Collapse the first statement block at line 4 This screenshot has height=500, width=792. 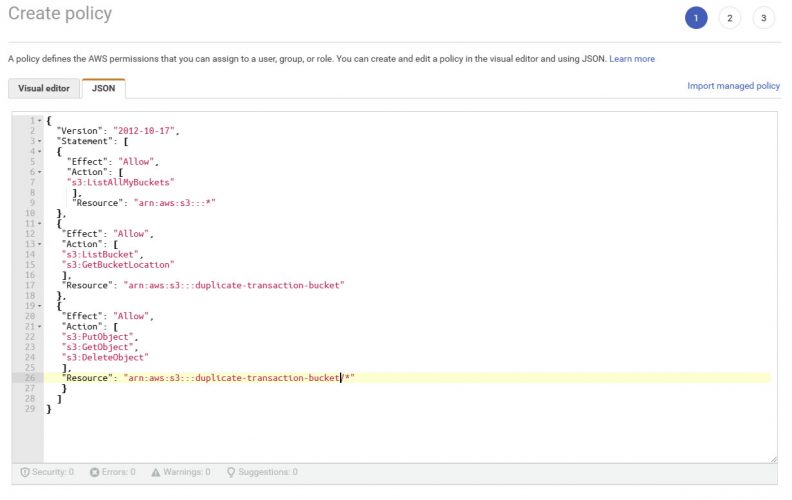pos(39,152)
